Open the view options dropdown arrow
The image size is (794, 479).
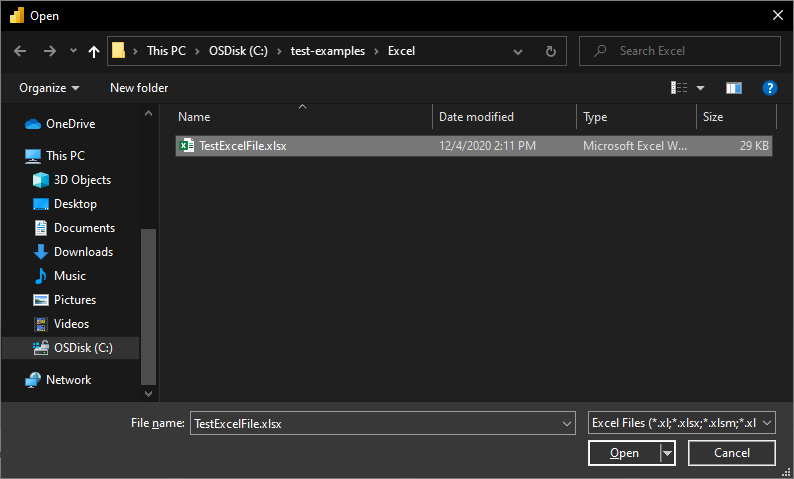(700, 88)
